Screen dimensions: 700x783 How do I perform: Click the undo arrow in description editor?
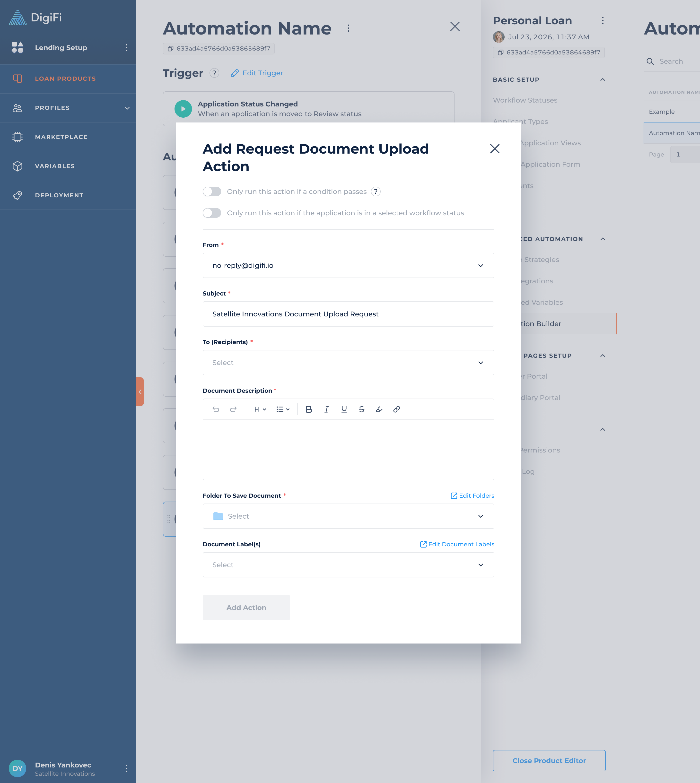click(216, 409)
